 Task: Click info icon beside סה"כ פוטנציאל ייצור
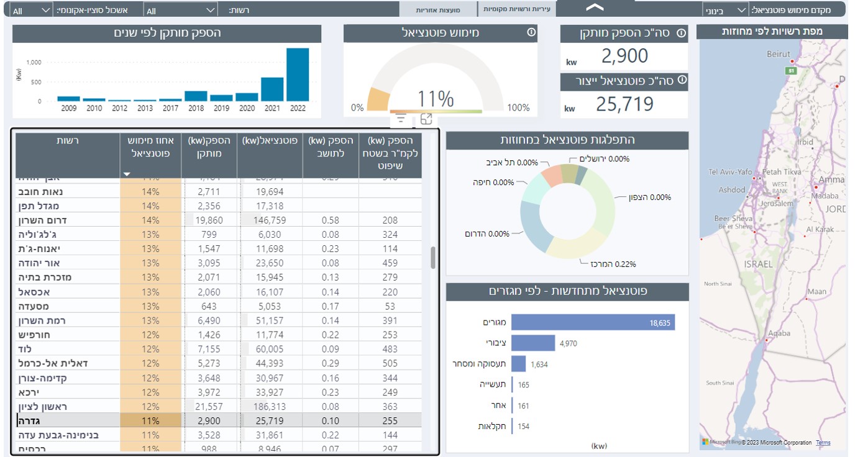(681, 80)
